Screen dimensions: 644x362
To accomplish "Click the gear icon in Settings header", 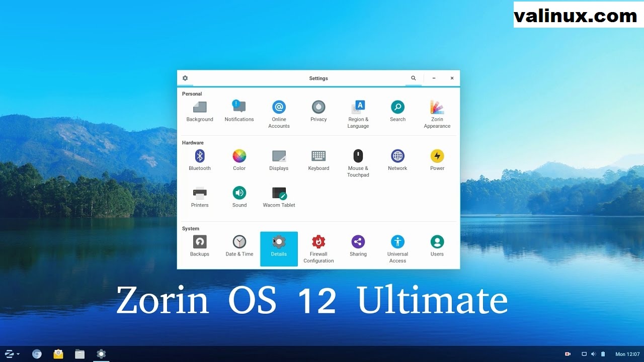I will pyautogui.click(x=185, y=78).
